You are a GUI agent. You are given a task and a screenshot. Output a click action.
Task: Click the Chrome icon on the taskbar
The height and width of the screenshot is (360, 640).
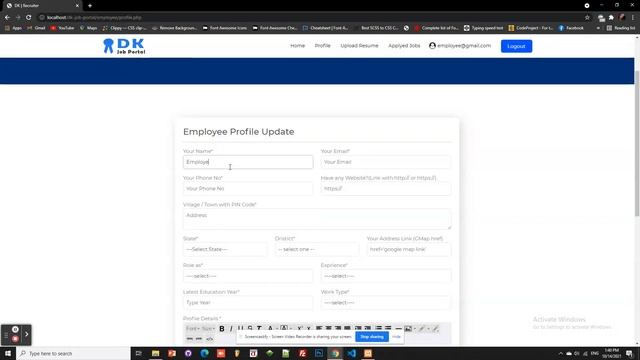pyautogui.click(x=335, y=353)
